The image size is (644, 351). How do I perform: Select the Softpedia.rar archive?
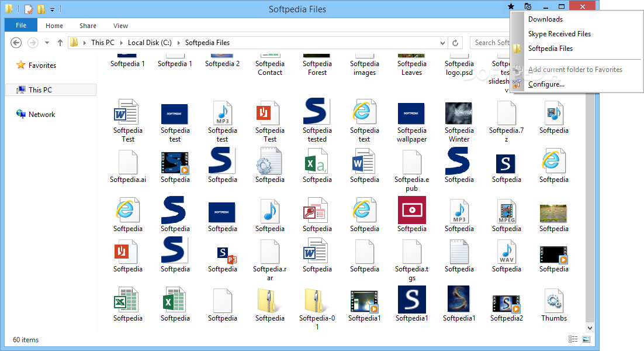[x=270, y=260]
